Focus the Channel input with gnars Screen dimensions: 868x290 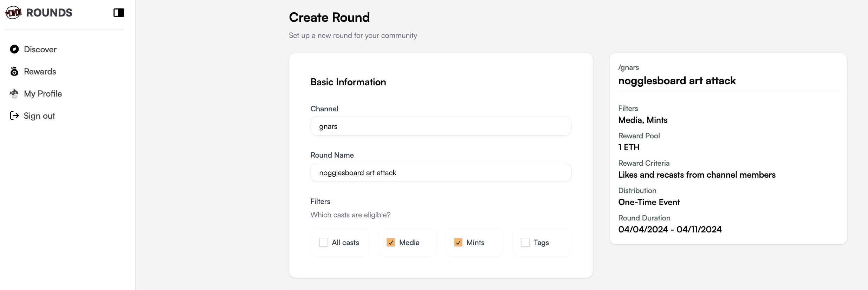pyautogui.click(x=441, y=126)
